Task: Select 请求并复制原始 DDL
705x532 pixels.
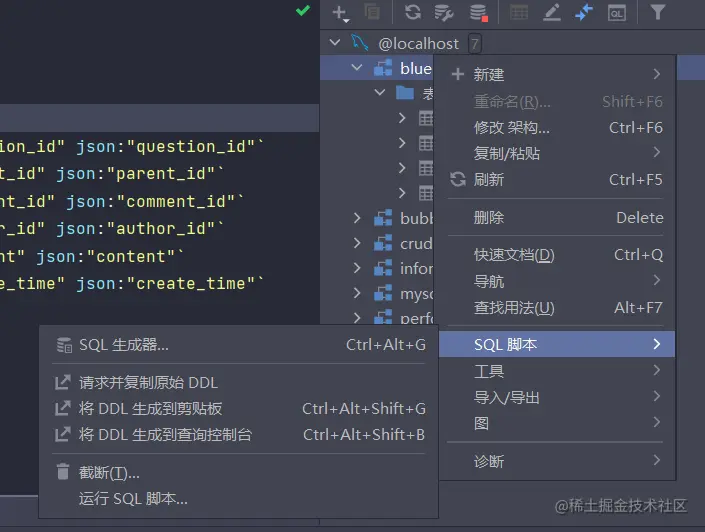Action: coord(238,383)
